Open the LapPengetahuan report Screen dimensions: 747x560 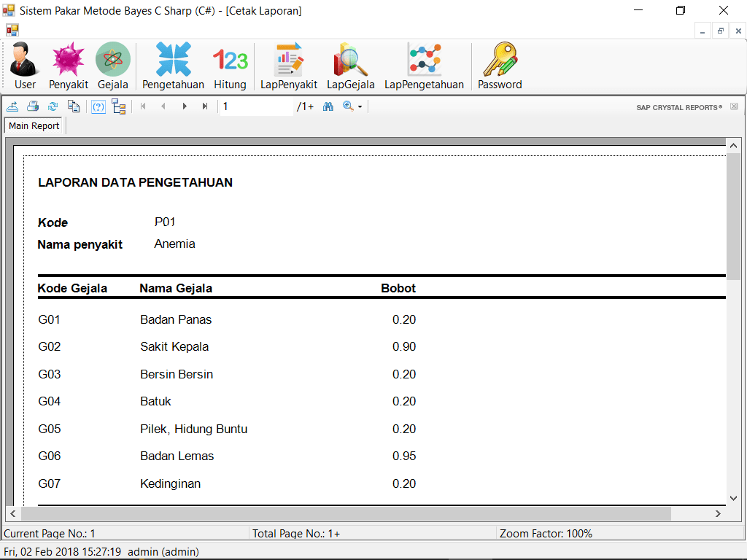click(424, 66)
